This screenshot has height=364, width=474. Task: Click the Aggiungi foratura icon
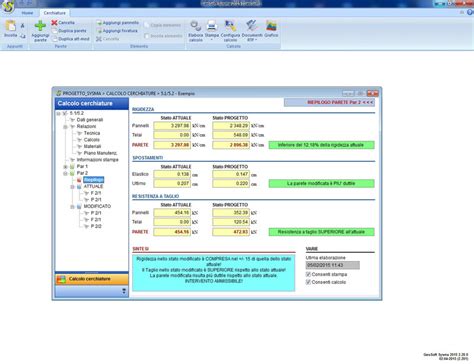[x=99, y=31]
